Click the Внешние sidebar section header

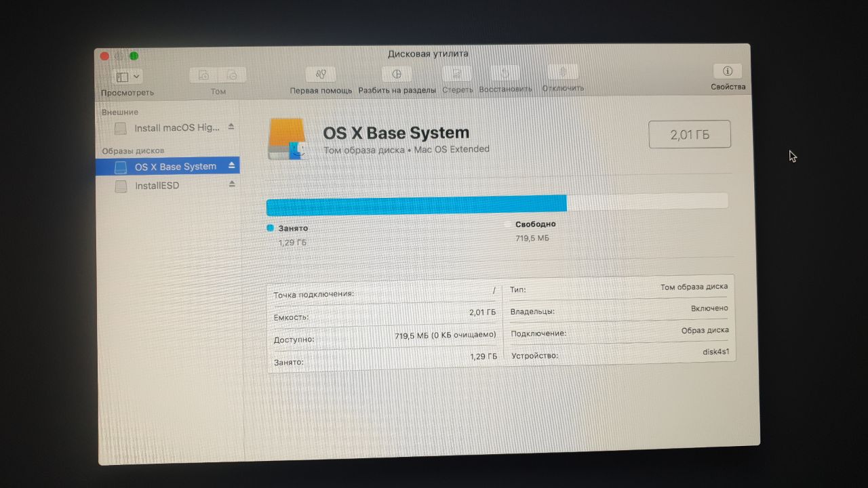click(x=120, y=113)
